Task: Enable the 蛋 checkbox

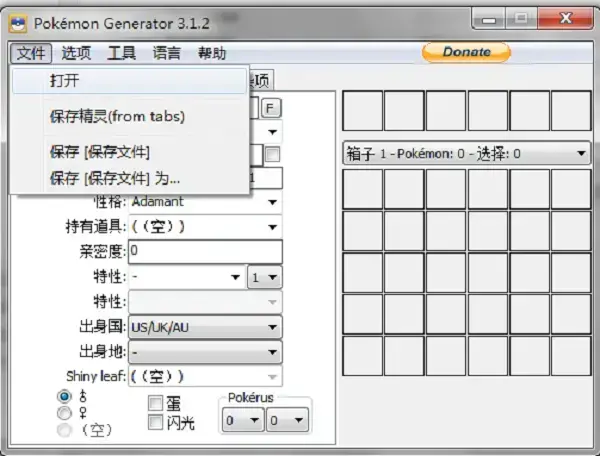Action: click(x=155, y=403)
